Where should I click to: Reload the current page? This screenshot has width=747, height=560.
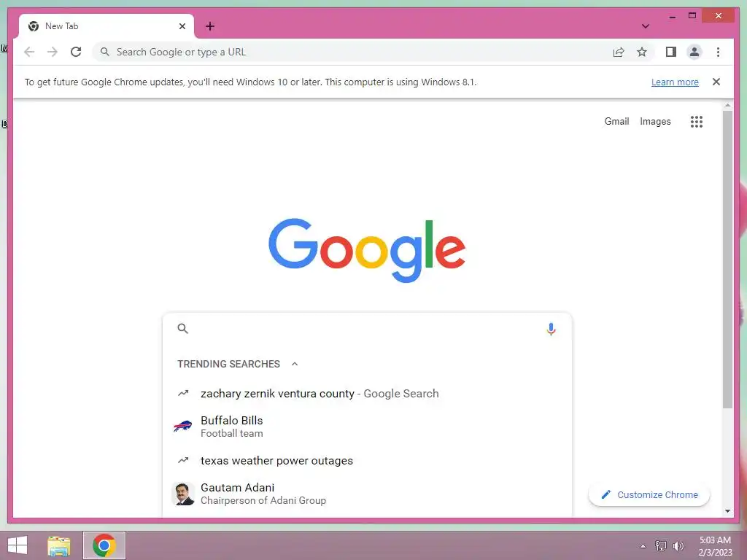76,52
